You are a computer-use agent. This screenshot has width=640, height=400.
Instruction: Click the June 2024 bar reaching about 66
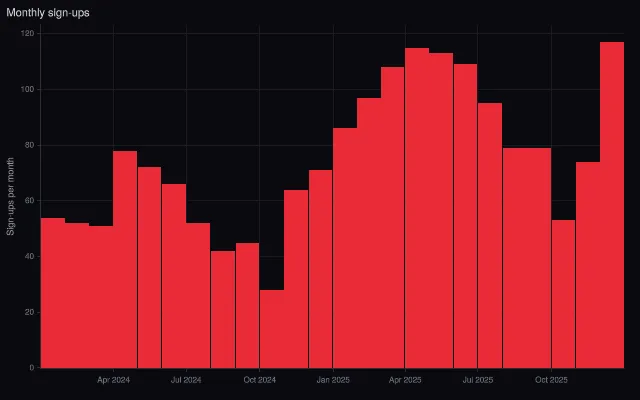(174, 276)
